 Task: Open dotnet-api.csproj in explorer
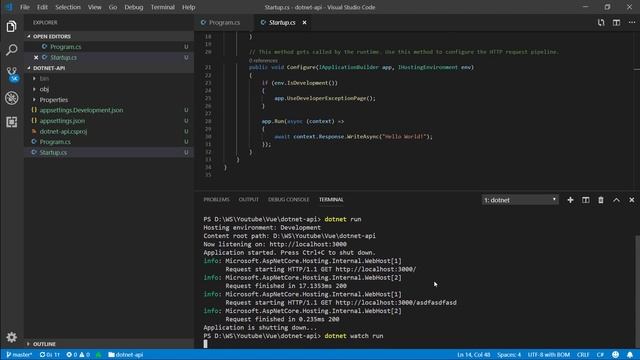[108, 131]
